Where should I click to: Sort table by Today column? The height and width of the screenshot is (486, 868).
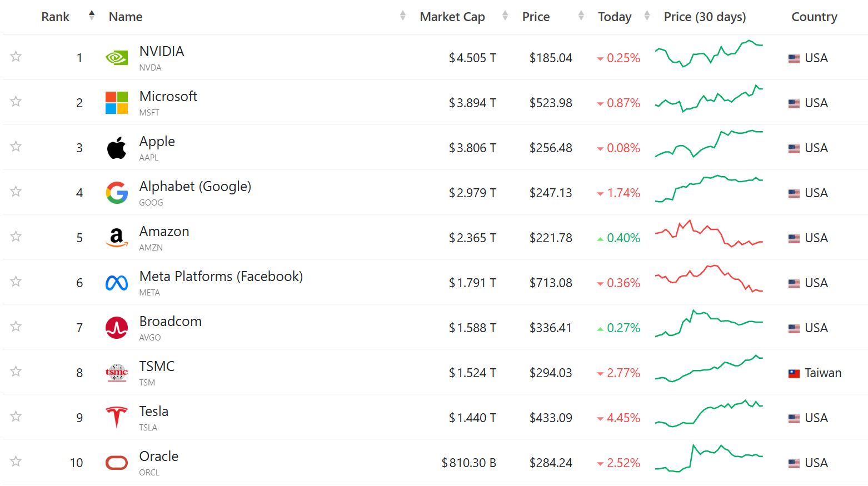[615, 17]
